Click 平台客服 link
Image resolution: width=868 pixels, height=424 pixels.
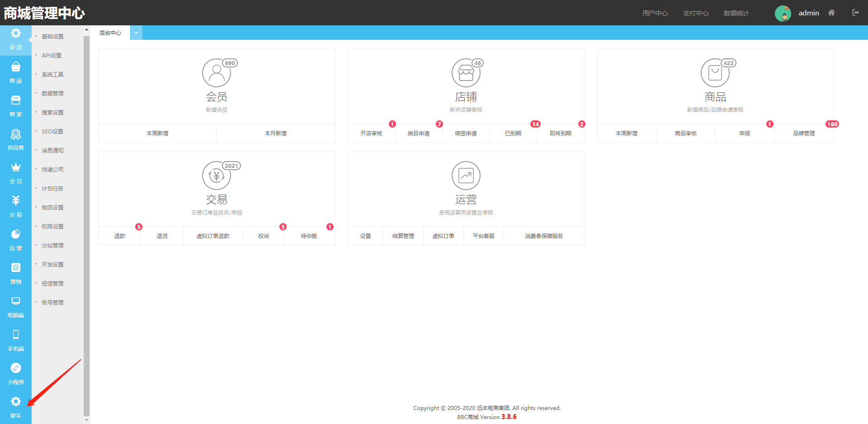(484, 236)
